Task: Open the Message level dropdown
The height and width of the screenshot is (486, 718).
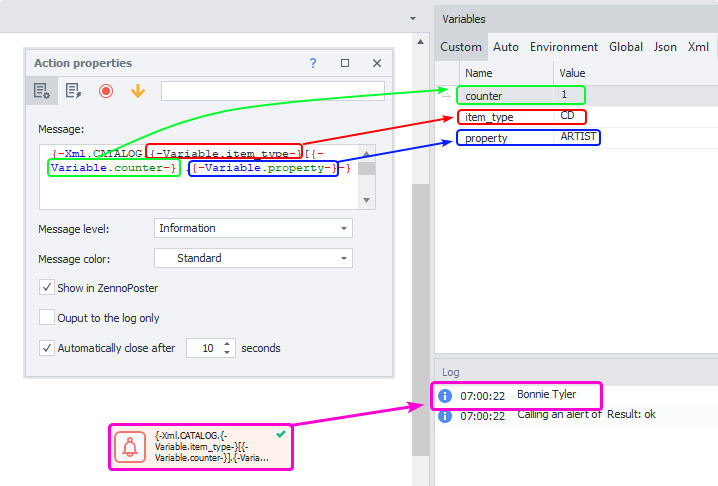Action: click(x=253, y=228)
